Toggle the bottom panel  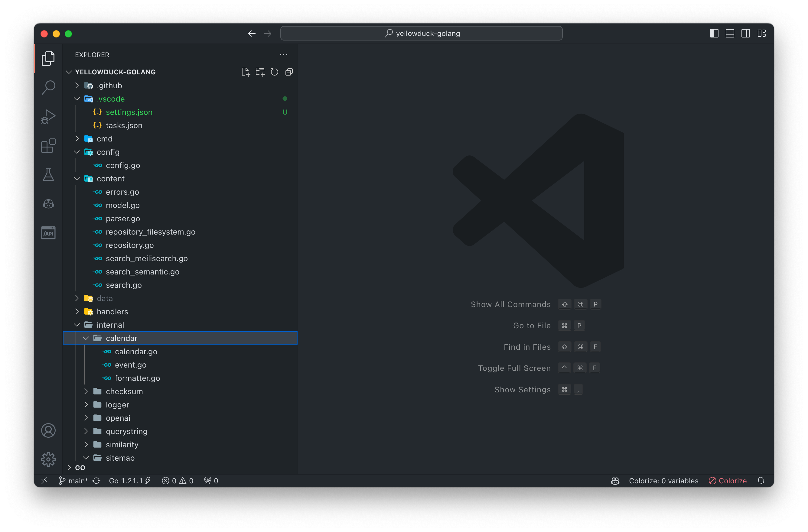pos(730,33)
